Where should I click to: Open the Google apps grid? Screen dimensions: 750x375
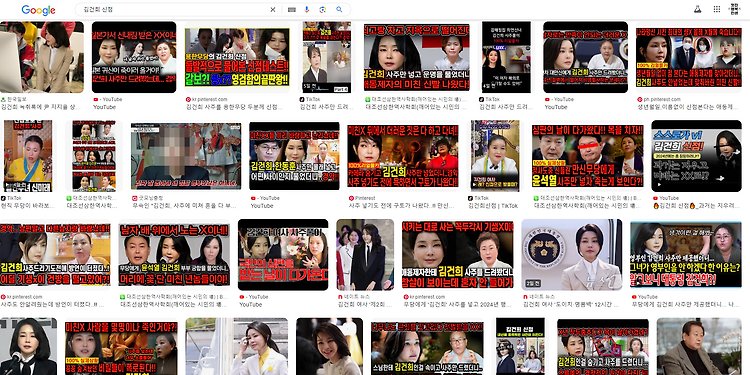pyautogui.click(x=717, y=9)
